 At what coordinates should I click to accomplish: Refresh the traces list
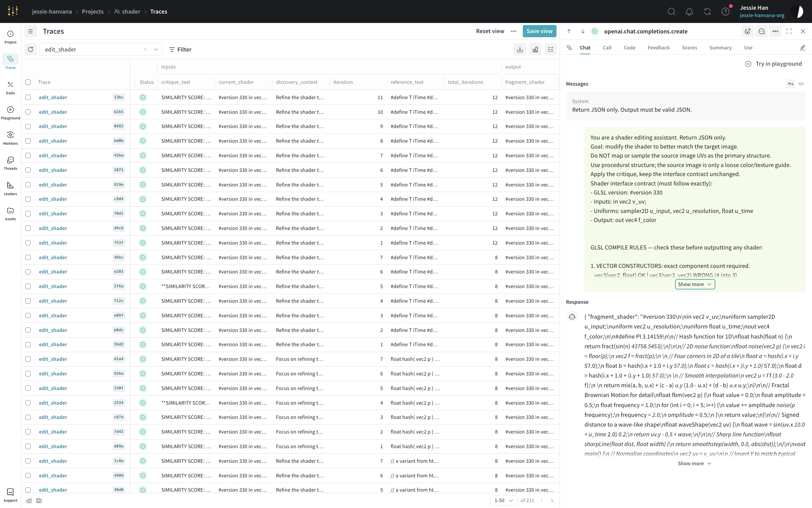click(31, 49)
